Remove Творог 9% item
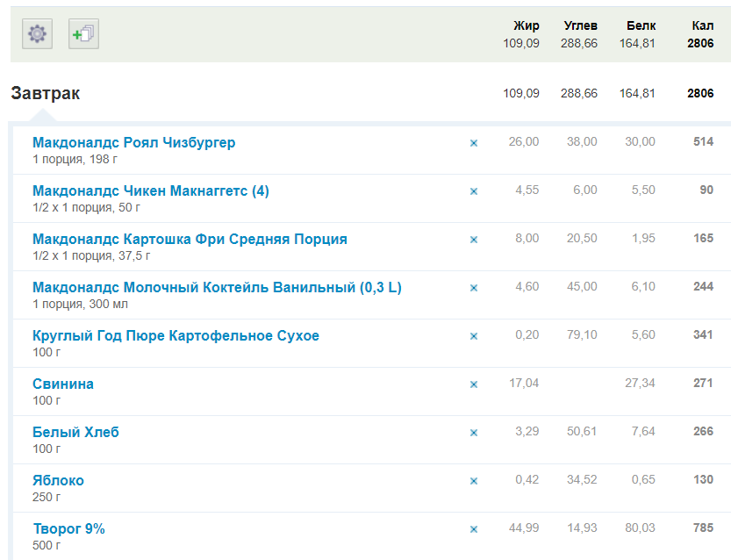This screenshot has width=731, height=560. click(x=474, y=529)
